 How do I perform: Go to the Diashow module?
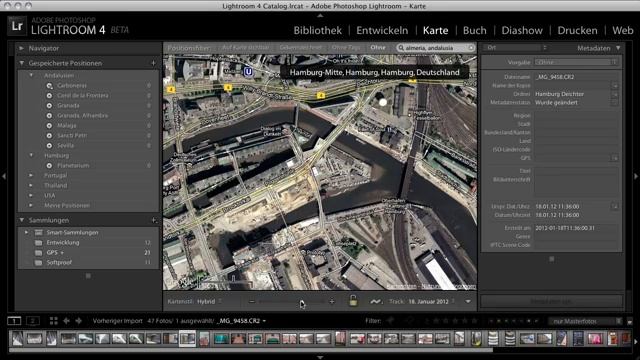click(x=522, y=31)
